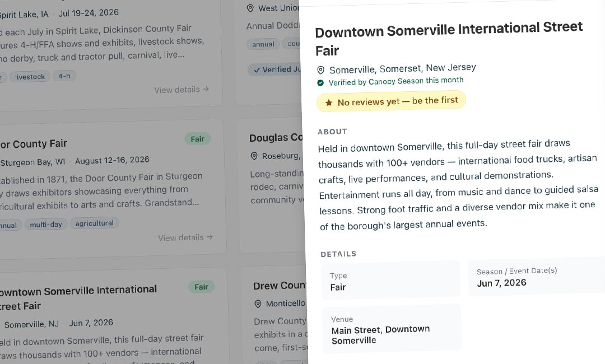This screenshot has width=605, height=364.
Task: Click the Fair badge on Door County card
Action: (x=198, y=139)
